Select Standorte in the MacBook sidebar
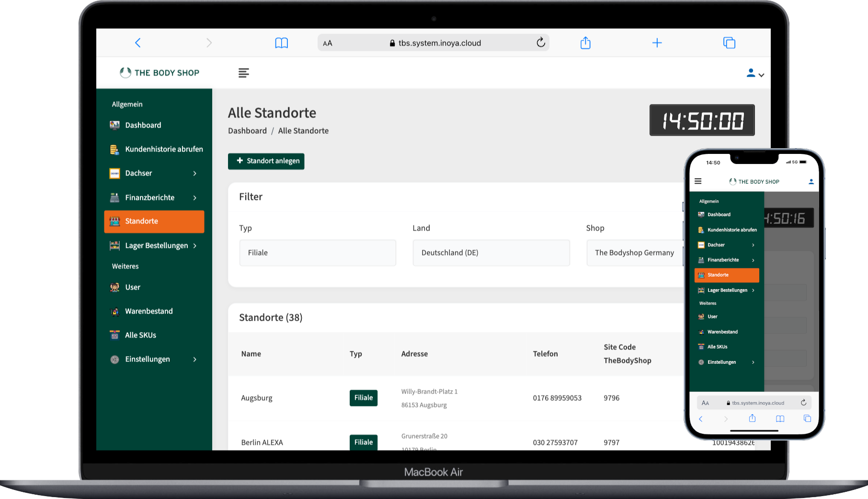Image resolution: width=868 pixels, height=499 pixels. 154,221
